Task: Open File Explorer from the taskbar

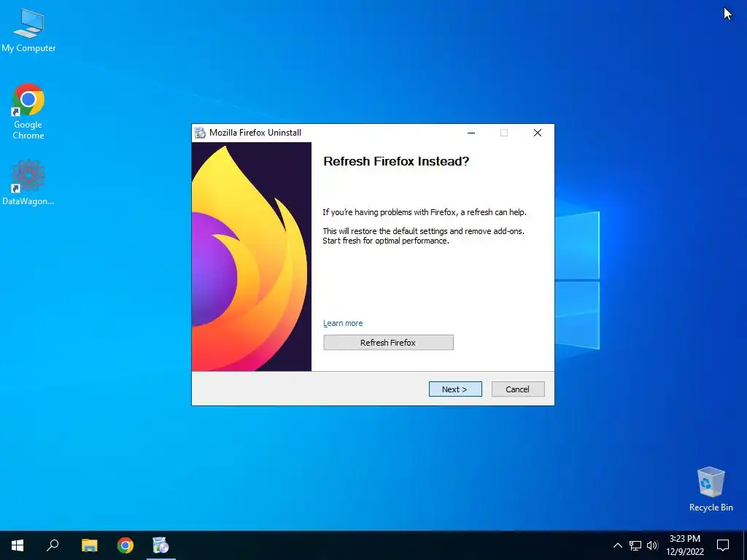Action: click(89, 545)
